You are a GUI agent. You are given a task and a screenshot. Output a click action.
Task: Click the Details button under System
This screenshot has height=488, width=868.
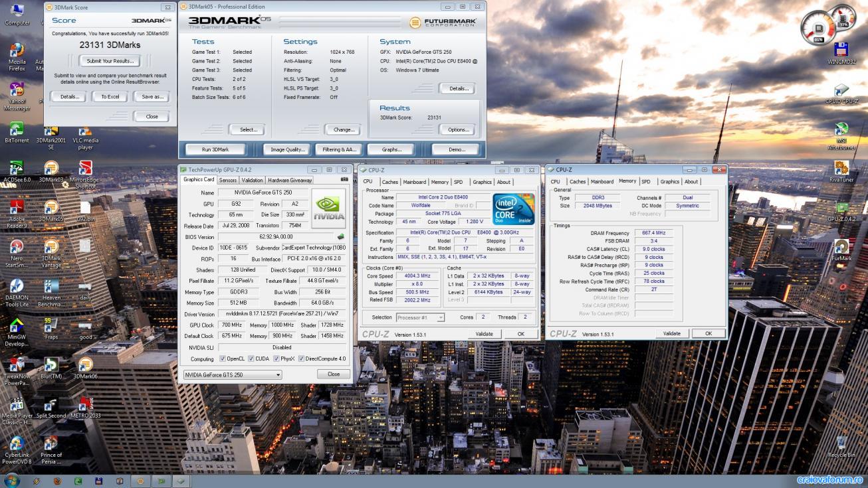(458, 88)
